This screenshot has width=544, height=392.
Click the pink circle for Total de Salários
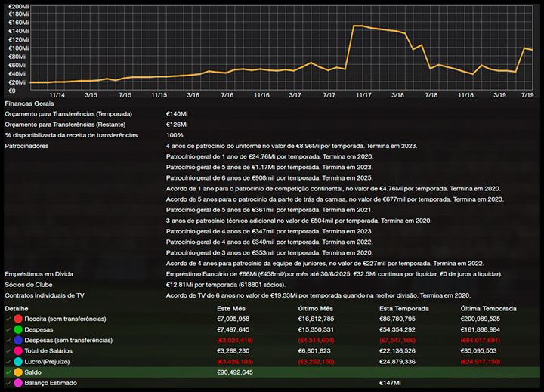[x=18, y=351]
